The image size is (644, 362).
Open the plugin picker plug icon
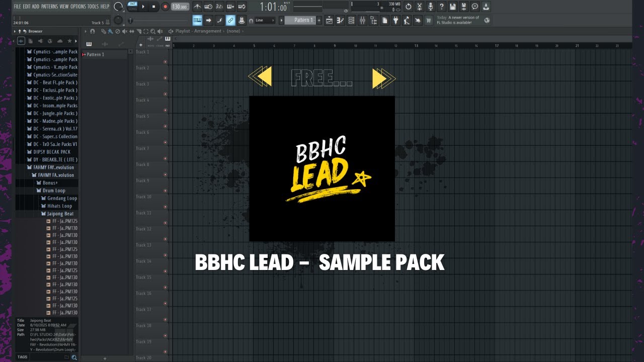(x=395, y=20)
